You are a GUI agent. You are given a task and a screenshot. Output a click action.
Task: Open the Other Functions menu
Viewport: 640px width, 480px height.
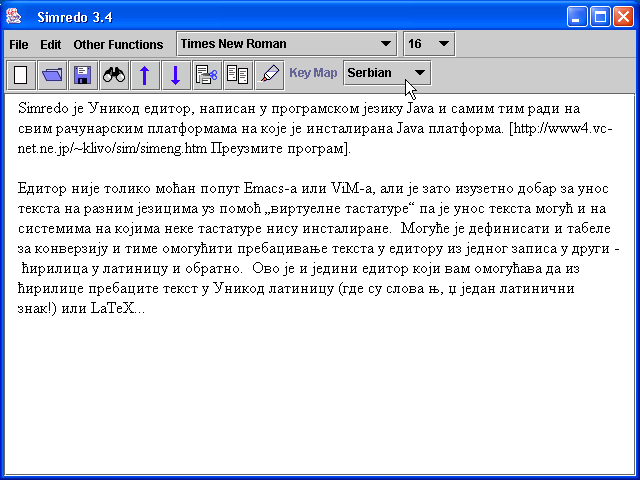(x=118, y=45)
